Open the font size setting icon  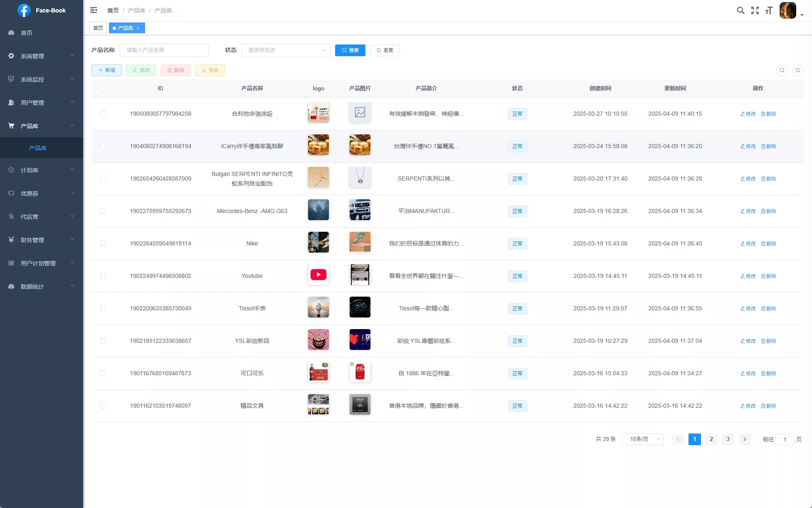tap(769, 10)
